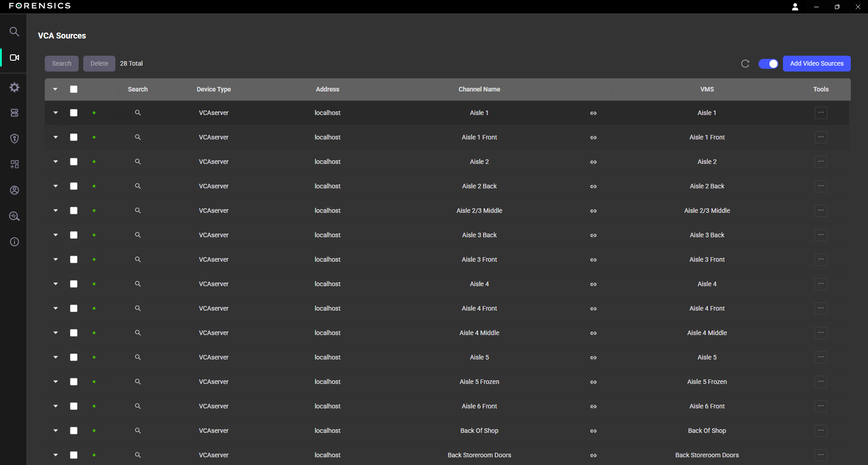Screen dimensions: 868x465
Task: Tick the checkbox for the Aisle 5 Frozen row
Action: (74, 382)
